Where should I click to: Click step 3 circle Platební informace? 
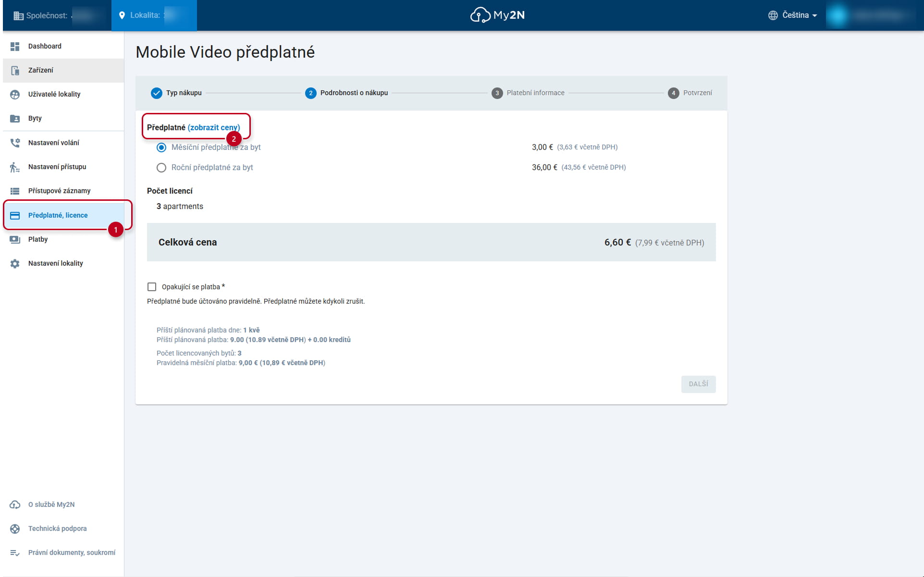[x=497, y=93]
